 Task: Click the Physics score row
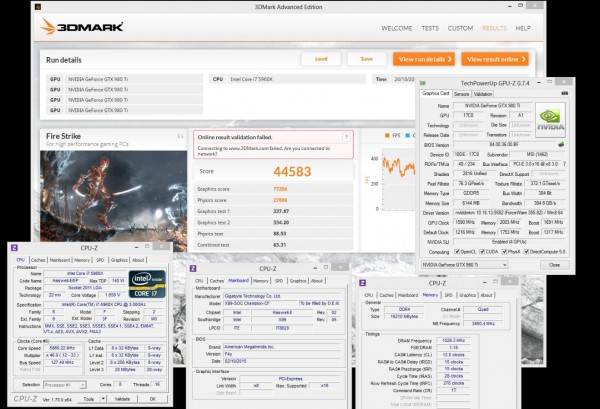tap(274, 200)
